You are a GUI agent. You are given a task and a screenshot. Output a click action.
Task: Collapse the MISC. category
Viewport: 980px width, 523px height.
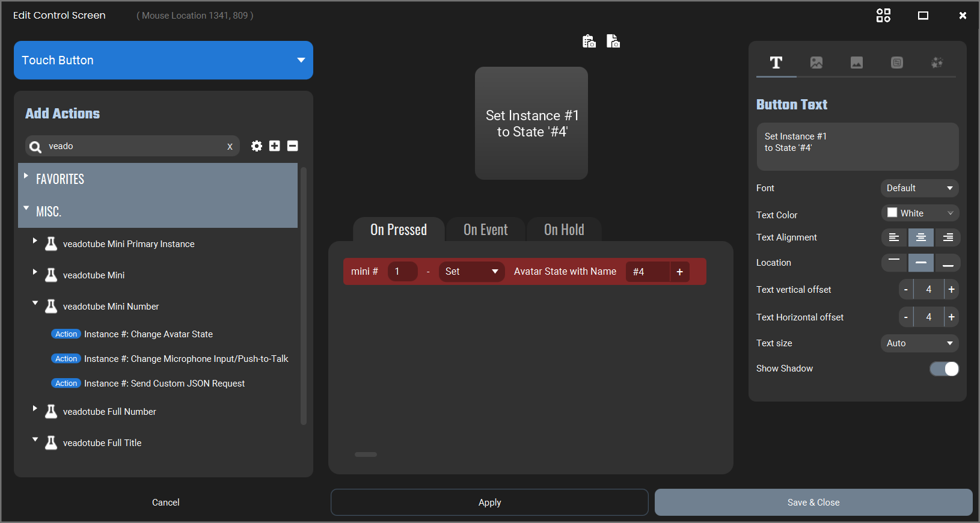pos(26,208)
